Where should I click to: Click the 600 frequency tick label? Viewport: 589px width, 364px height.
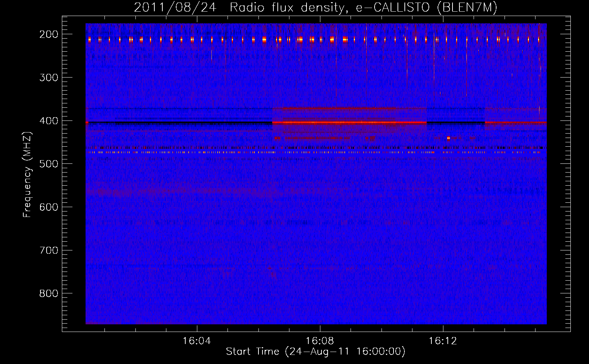(x=49, y=207)
